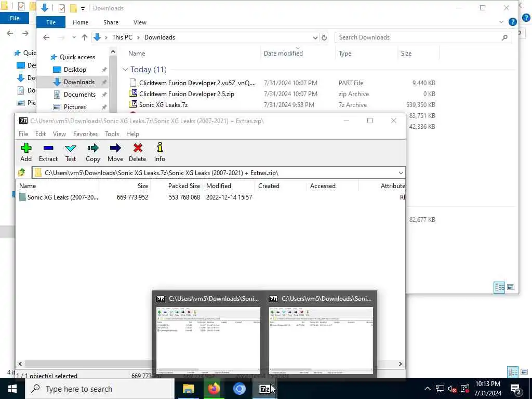Open Explorer Help question mark icon
The width and height of the screenshot is (532, 399).
(513, 22)
